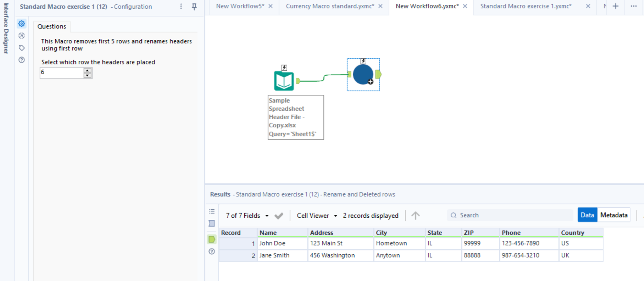The image size is (644, 281).
Task: Click the Data view button
Action: [x=587, y=215]
